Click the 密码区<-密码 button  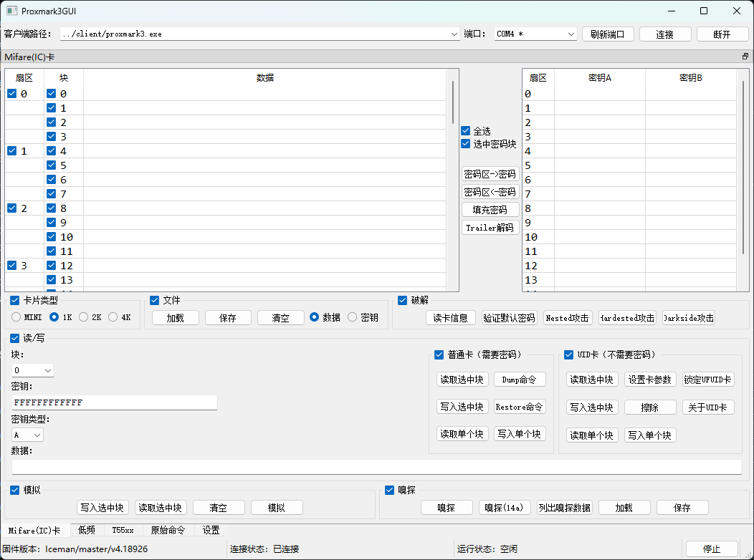pos(490,192)
